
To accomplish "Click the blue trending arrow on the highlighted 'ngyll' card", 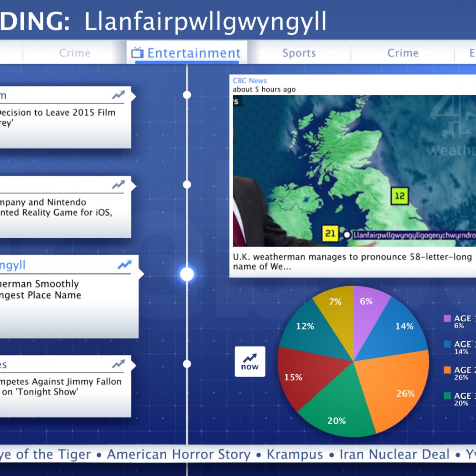I will 124,264.
